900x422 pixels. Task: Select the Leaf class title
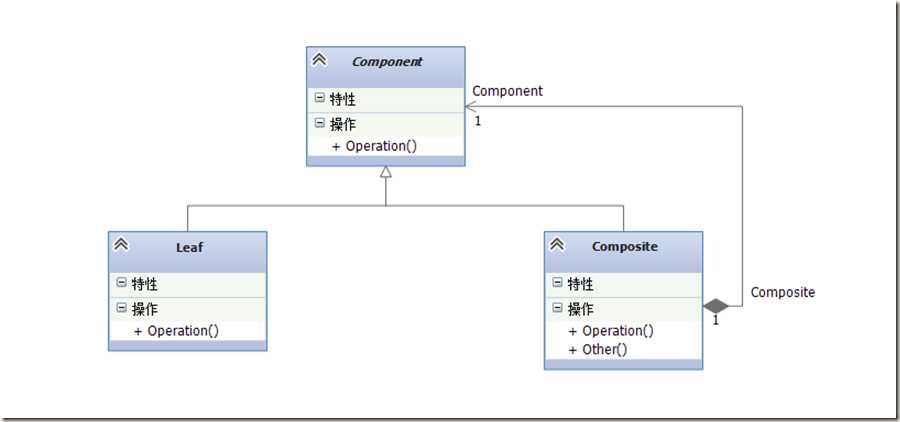coord(189,246)
